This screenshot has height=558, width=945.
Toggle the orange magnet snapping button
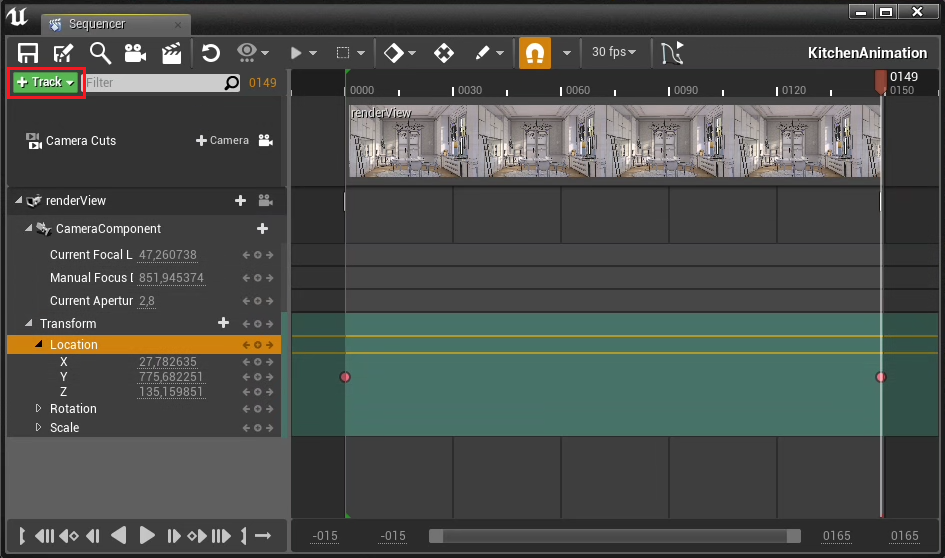tap(535, 53)
